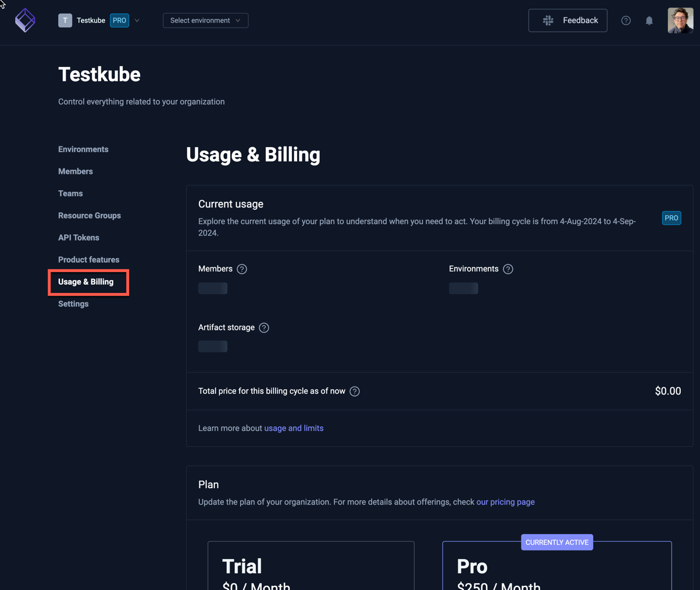The image size is (700, 590).
Task: Open the help question mark icon in header
Action: click(x=626, y=20)
